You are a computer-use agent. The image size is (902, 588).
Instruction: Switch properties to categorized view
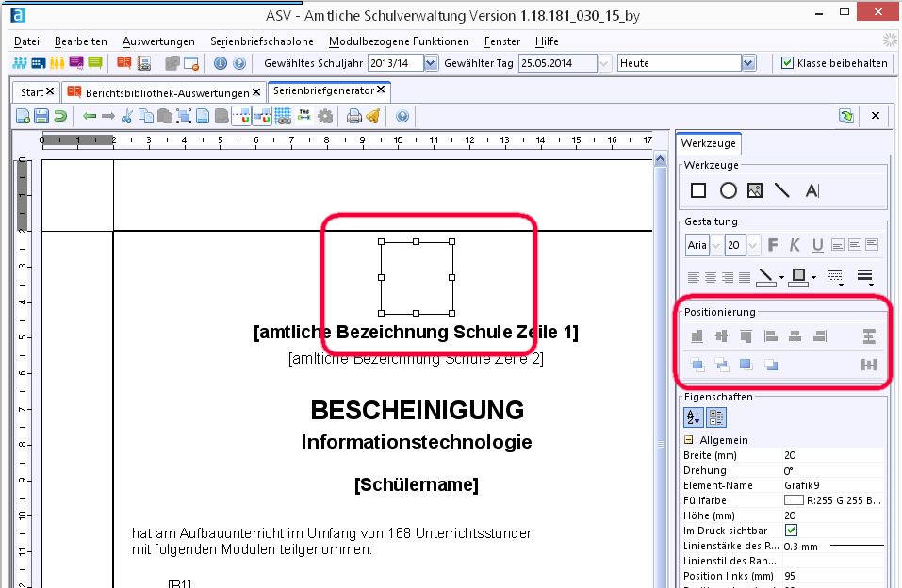point(716,417)
